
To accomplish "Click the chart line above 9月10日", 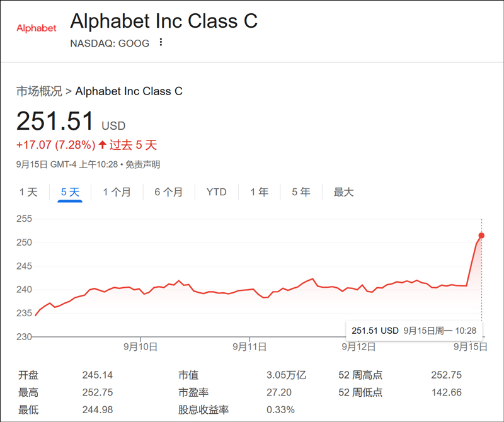I will coord(140,290).
